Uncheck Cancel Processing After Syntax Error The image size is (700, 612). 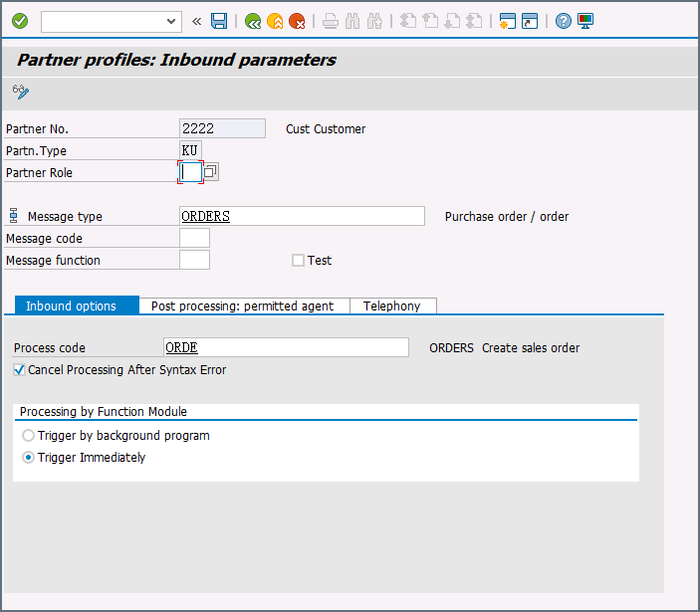(19, 370)
